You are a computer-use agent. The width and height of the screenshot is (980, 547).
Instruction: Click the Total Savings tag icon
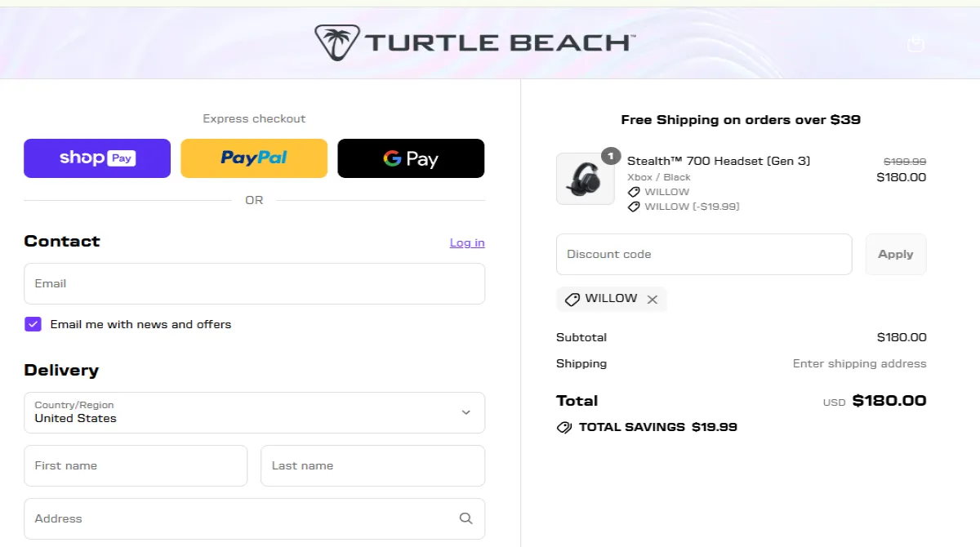click(563, 427)
